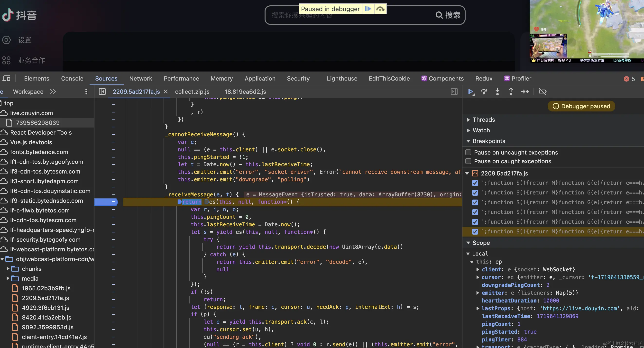Viewport: 644px width, 348px height.
Task: Open navigator more options menu
Action: click(86, 92)
